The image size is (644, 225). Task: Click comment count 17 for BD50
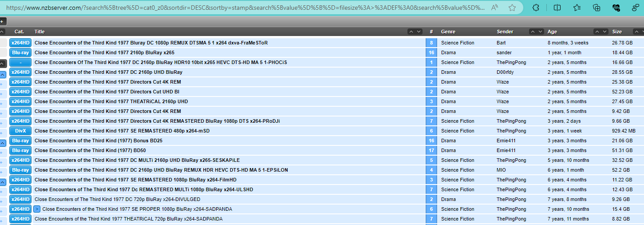(x=431, y=150)
